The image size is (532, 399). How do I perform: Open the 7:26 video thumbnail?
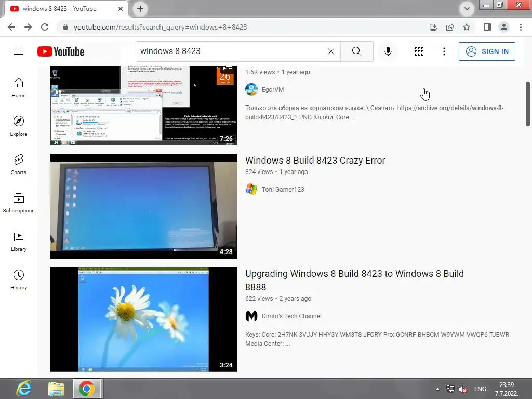point(143,105)
